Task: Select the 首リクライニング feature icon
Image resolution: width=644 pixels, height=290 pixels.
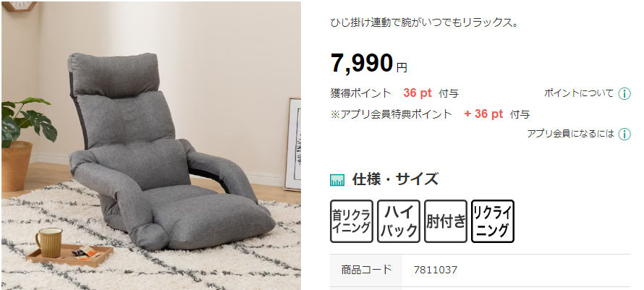Action: click(352, 221)
